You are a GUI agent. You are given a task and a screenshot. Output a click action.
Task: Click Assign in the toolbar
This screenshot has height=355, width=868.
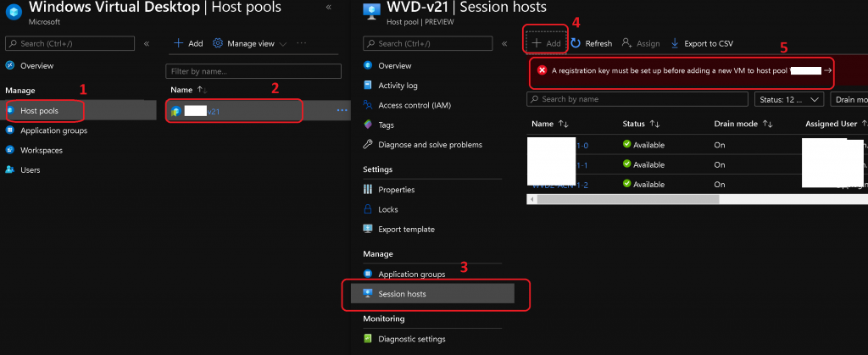point(641,44)
